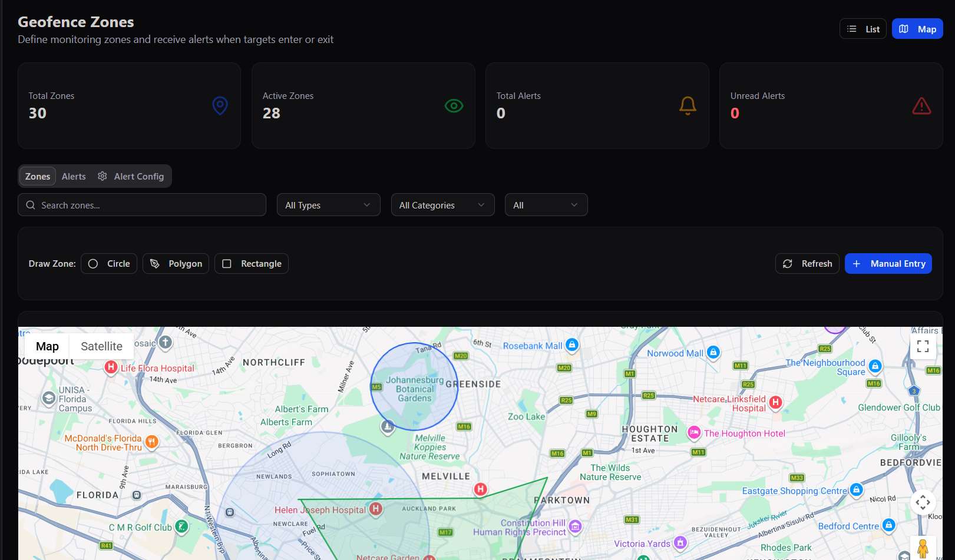The image size is (955, 560).
Task: Click the Netcare Linksfield Hospital marker
Action: click(x=775, y=403)
